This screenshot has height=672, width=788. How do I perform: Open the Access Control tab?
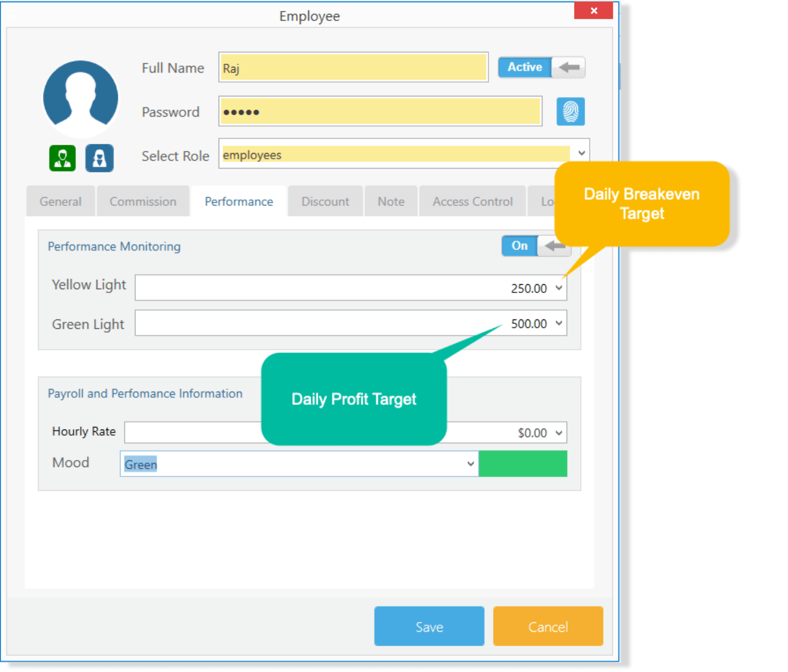pyautogui.click(x=472, y=201)
